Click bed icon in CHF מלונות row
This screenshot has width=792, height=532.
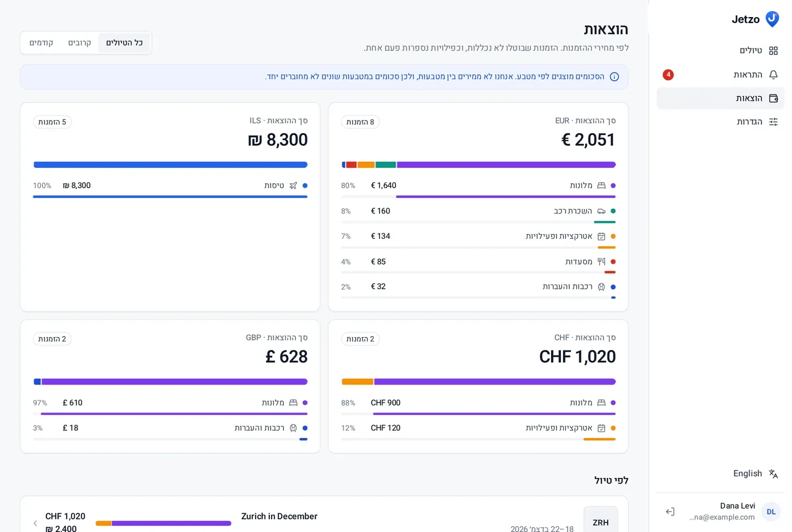601,403
